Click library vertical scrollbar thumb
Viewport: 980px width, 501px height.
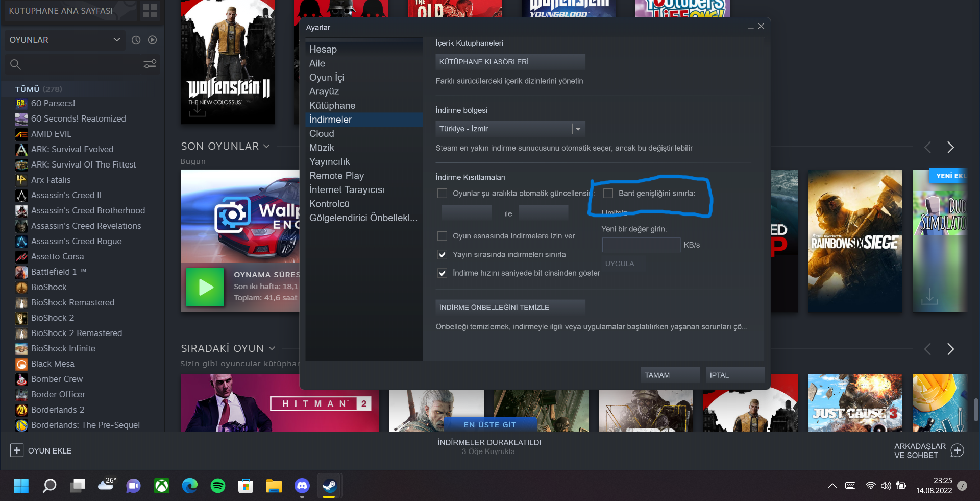[976, 410]
